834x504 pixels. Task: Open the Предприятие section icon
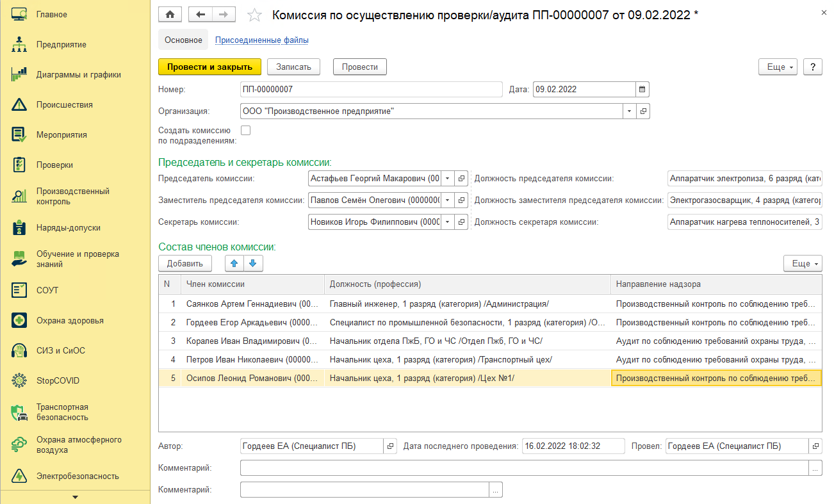point(19,44)
